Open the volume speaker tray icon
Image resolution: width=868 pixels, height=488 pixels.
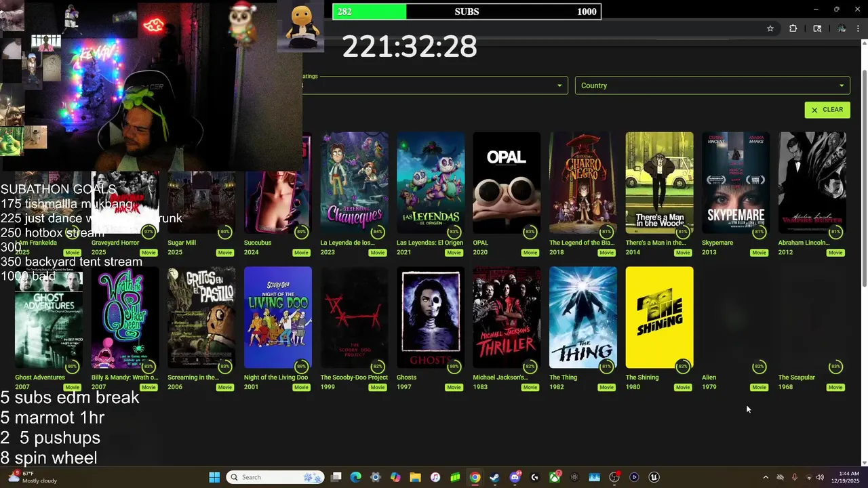click(x=820, y=477)
